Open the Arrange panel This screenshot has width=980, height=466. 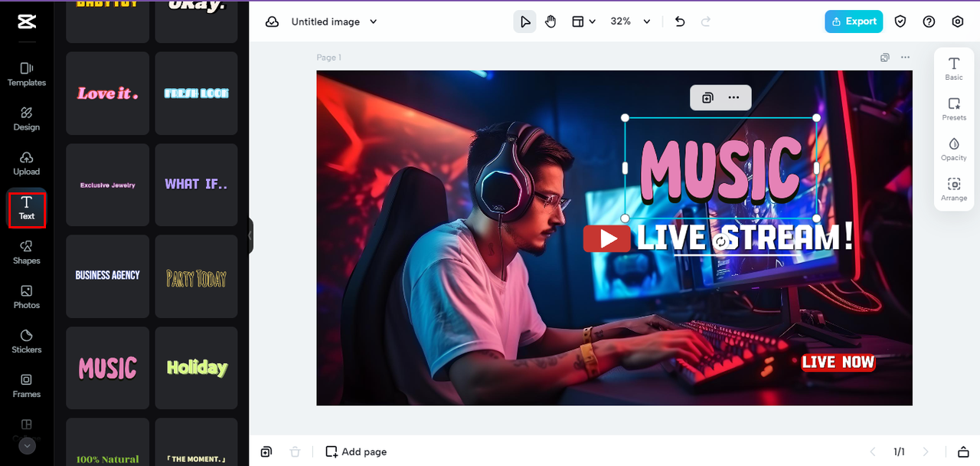click(x=954, y=189)
